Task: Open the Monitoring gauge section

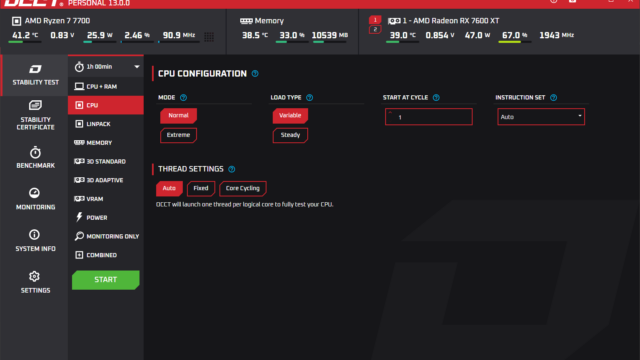Action: coord(35,199)
